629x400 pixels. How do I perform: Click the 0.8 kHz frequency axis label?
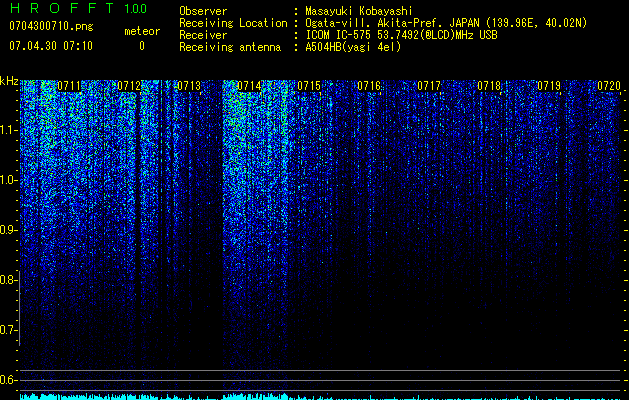(x=8, y=280)
